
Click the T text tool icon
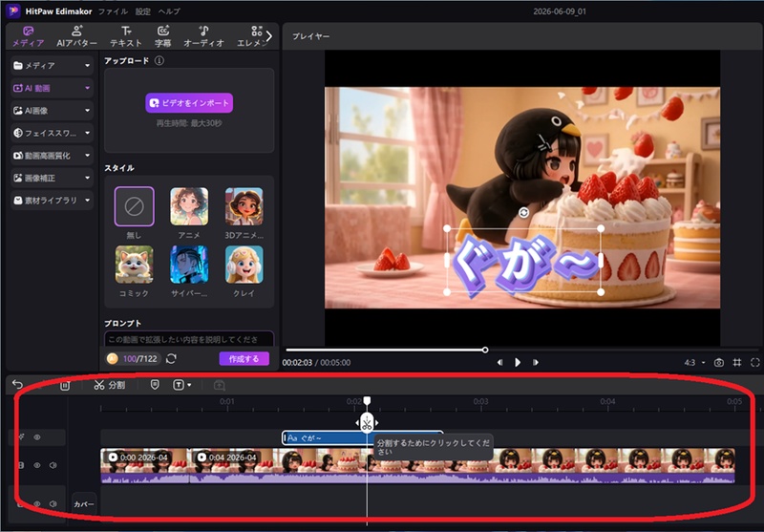point(179,385)
